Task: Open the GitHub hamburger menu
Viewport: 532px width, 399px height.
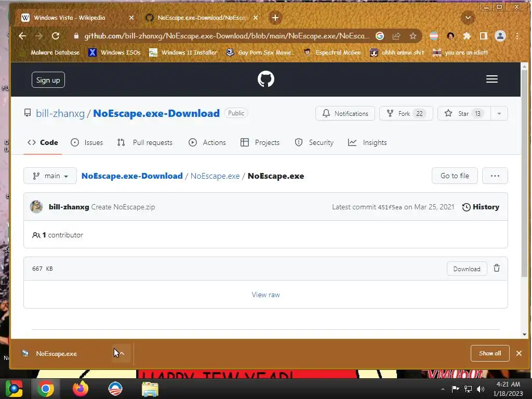Action: (492, 79)
